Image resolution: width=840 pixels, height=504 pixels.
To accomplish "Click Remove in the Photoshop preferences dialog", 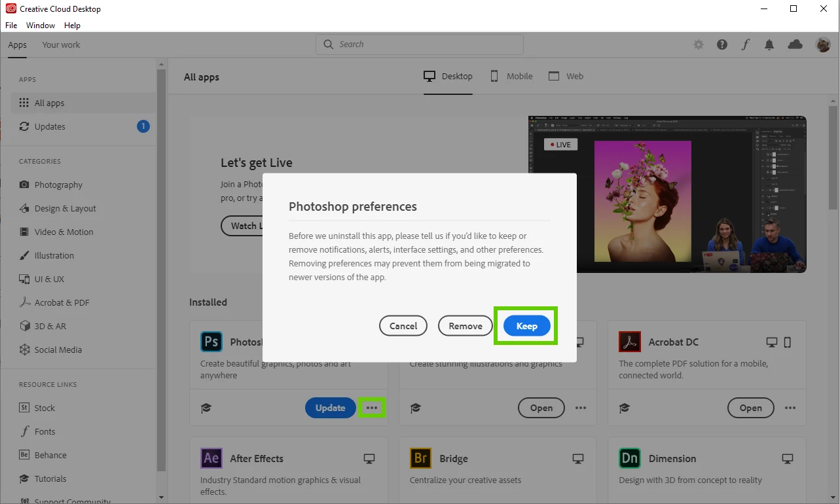I will click(x=466, y=326).
